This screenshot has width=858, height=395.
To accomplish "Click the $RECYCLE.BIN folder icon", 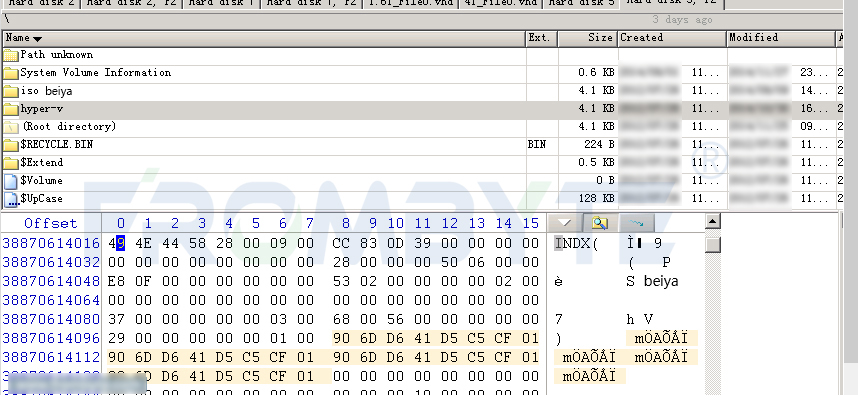I will 11,146.
